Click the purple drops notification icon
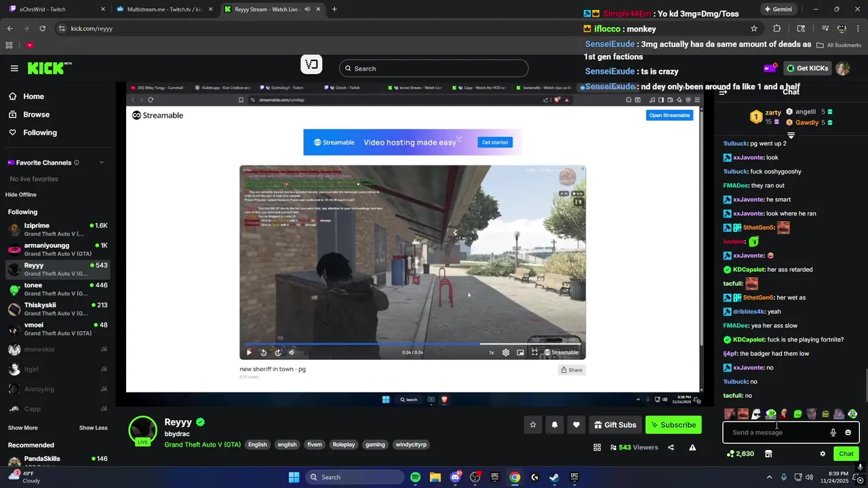The height and width of the screenshot is (488, 868). click(x=770, y=68)
